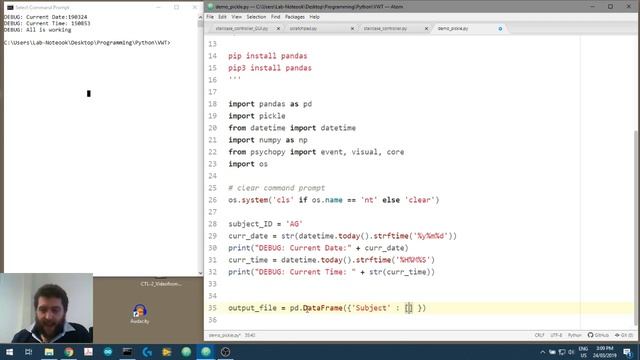
Task: Click the modified dot on demo_pickle.py tab
Action: [500, 29]
